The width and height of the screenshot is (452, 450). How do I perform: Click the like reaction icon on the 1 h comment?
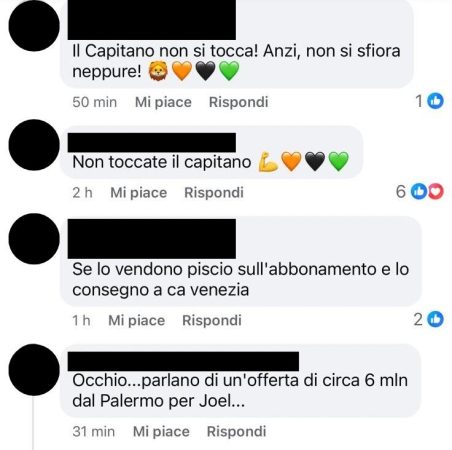click(x=435, y=319)
